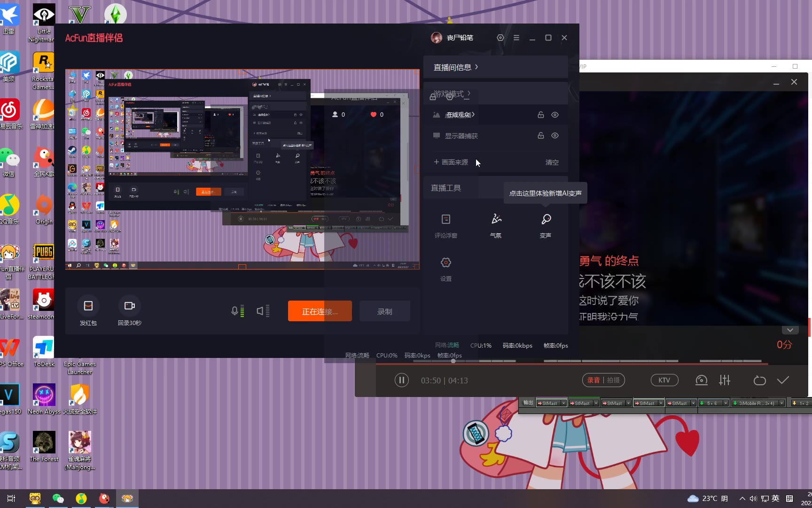Image resolution: width=812 pixels, height=508 pixels.
Task: Toggle lock on 显示器捕获 source
Action: (x=541, y=135)
